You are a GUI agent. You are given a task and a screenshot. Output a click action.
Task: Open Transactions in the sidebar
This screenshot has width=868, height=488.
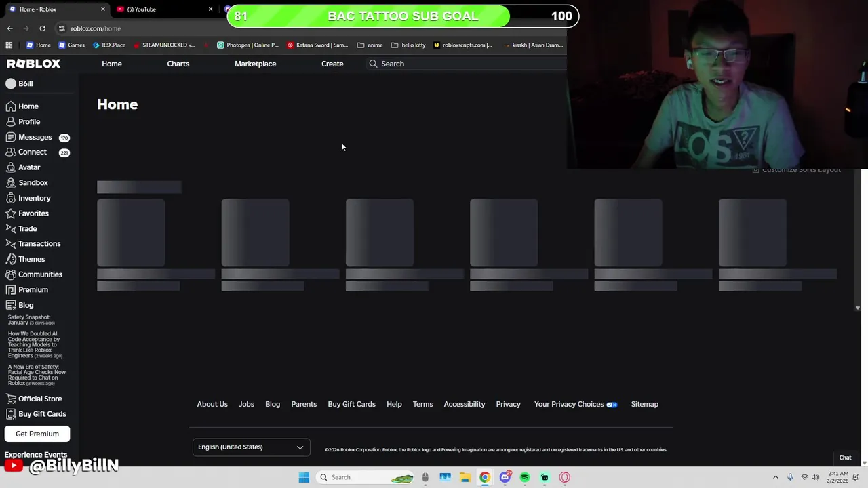[x=33, y=243]
